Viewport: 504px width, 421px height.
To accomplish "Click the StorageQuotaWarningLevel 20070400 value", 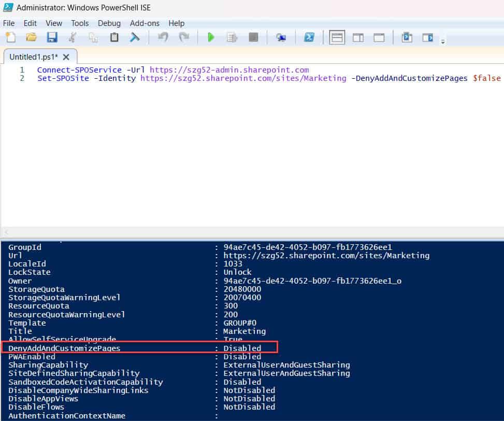I will tap(242, 298).
